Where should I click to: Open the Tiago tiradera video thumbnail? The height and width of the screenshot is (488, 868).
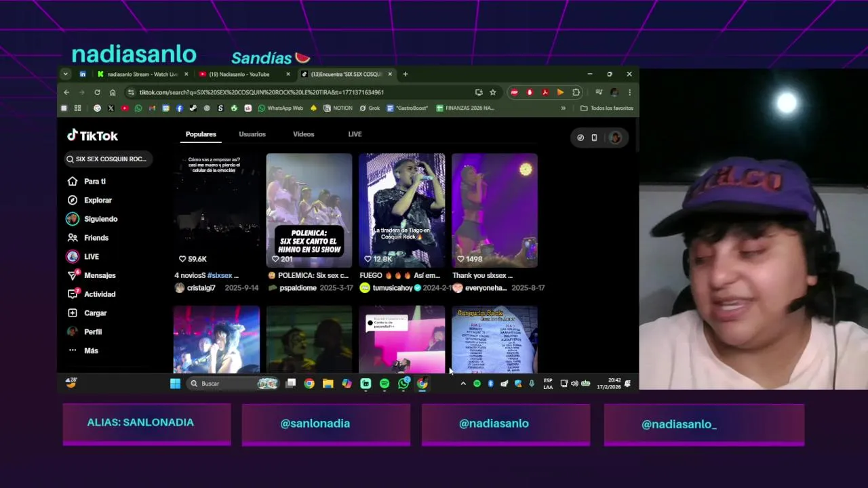click(402, 210)
